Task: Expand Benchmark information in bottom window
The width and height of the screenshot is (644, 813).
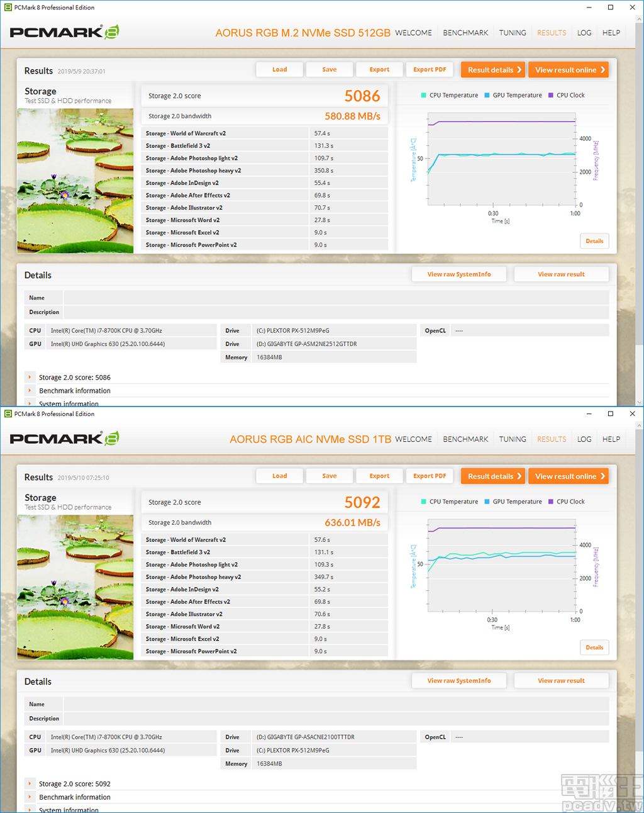Action: pos(30,797)
